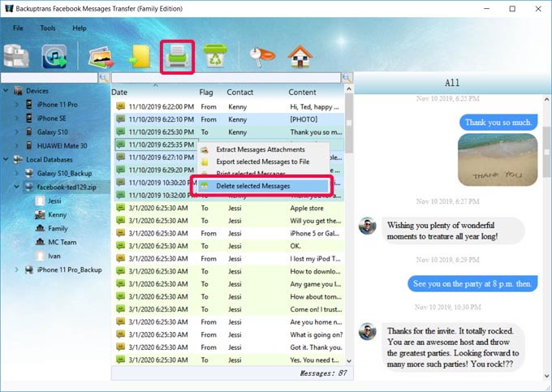Click the printer toolbar icon
This screenshot has height=392, width=552.
coord(178,57)
